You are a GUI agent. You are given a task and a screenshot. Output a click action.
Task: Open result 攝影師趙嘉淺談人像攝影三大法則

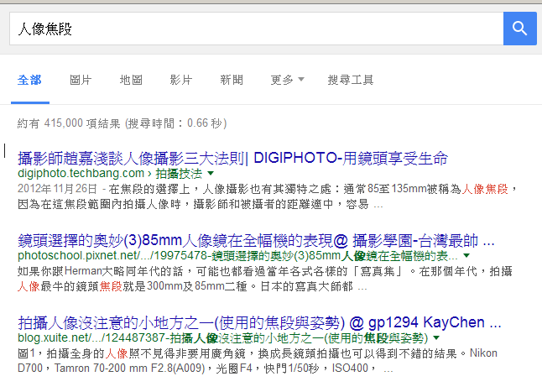pos(232,159)
